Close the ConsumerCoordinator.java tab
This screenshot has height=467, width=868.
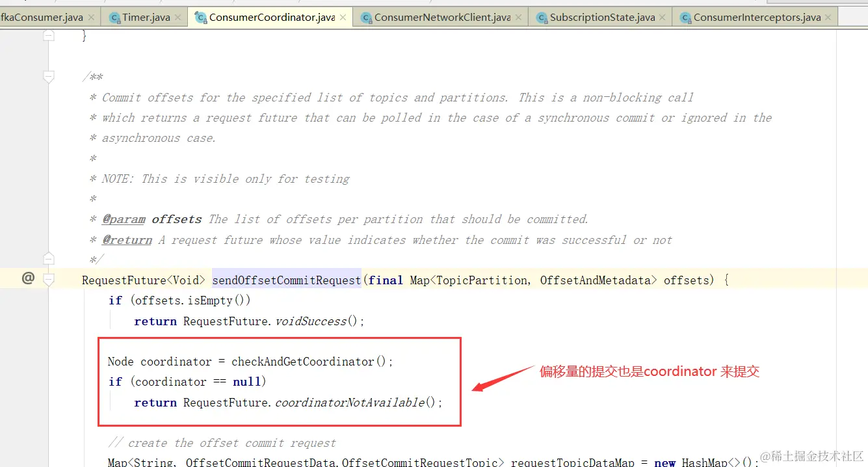pos(344,18)
